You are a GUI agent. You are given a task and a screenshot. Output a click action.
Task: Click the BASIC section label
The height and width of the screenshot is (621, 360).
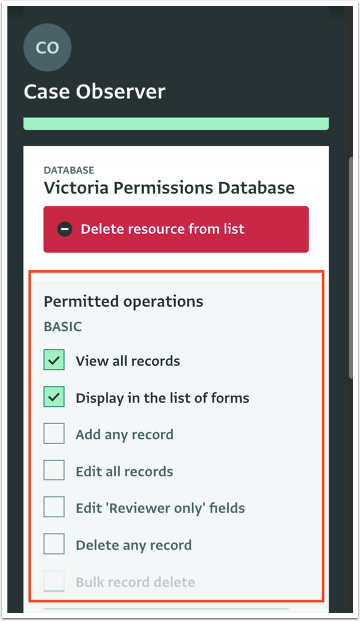pyautogui.click(x=63, y=327)
